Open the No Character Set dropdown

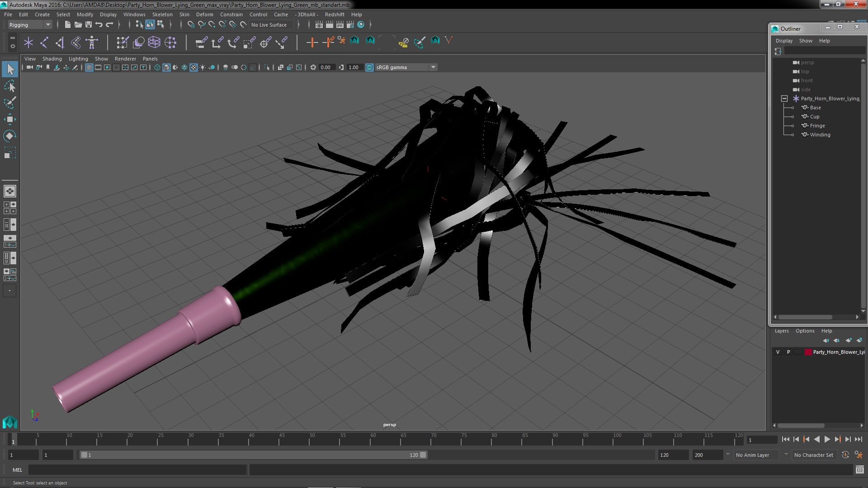[815, 455]
